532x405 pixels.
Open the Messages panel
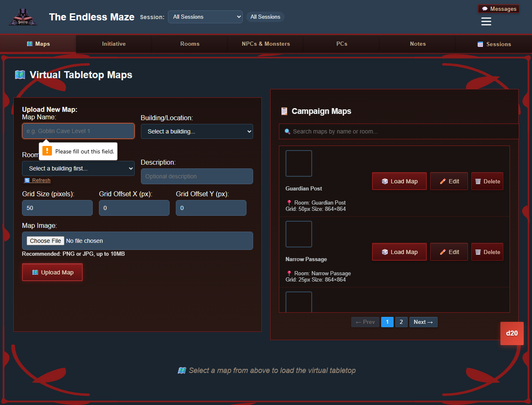[x=498, y=8]
